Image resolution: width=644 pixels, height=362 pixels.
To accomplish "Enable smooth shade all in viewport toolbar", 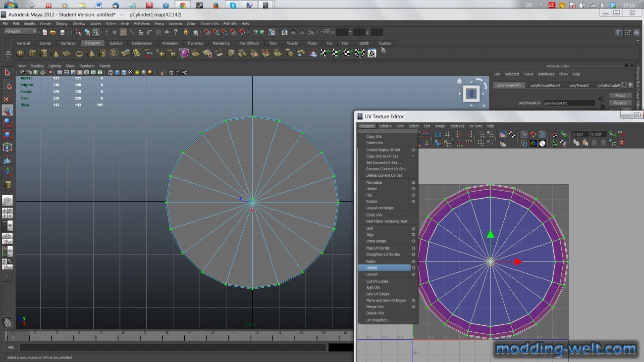I will coord(117,72).
